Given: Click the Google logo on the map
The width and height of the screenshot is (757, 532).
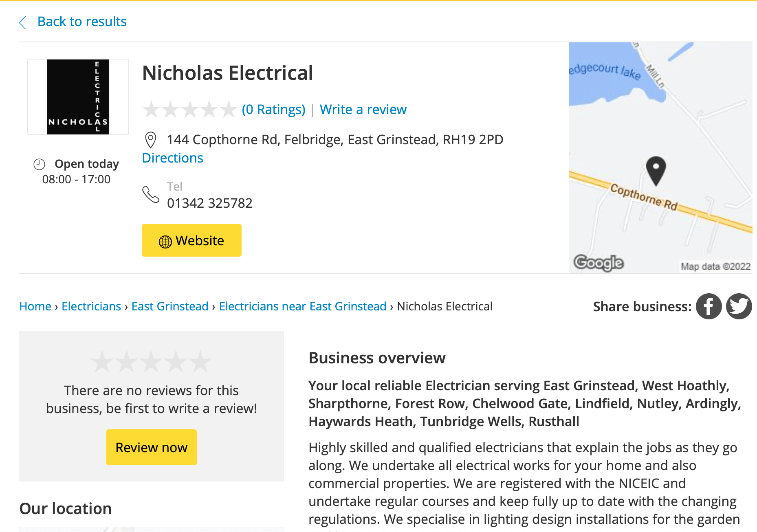Looking at the screenshot, I should pos(598,263).
